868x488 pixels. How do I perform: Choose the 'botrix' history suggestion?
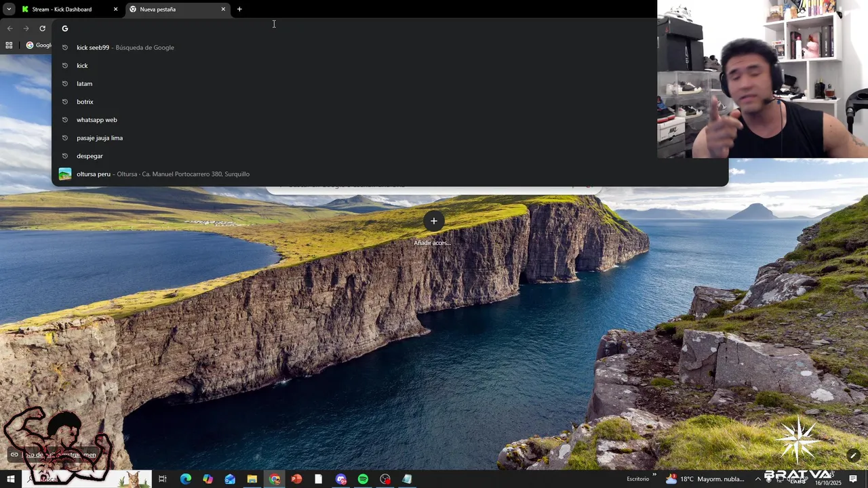390,102
